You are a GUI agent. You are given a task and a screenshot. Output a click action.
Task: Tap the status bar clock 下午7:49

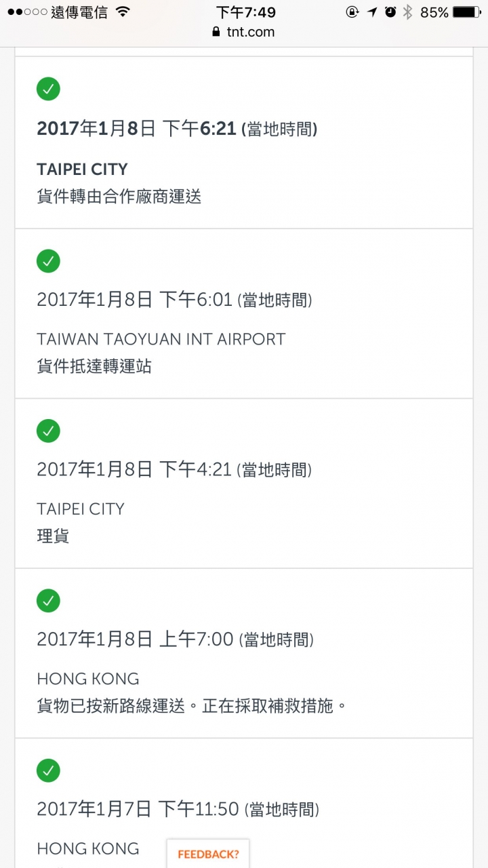click(245, 12)
